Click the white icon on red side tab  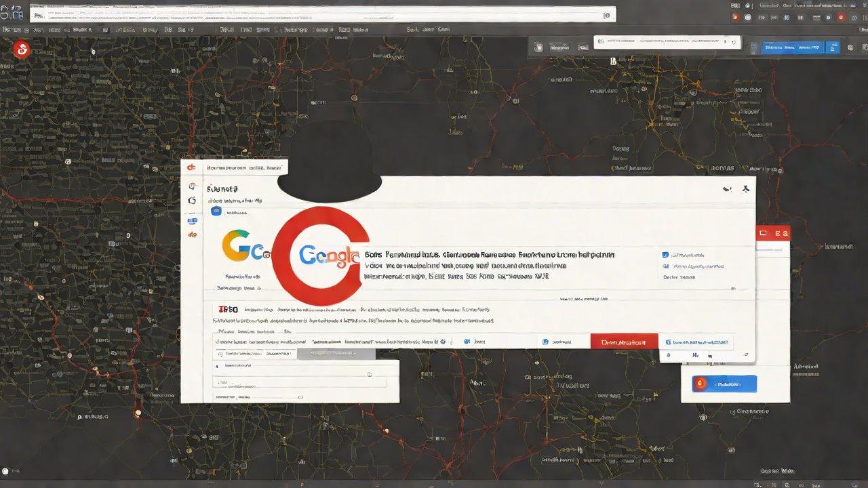[x=763, y=233]
